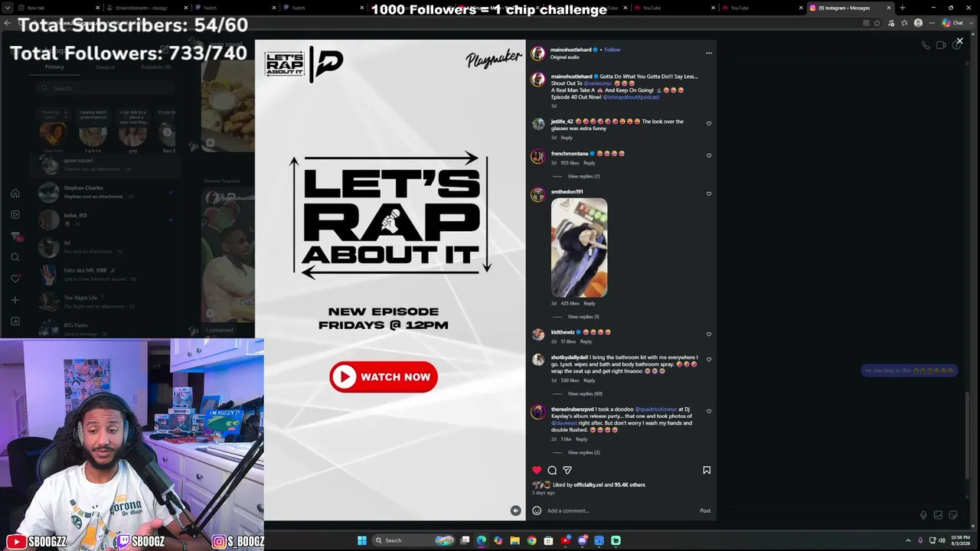
Task: Open the @daveeast mention link
Action: click(564, 423)
